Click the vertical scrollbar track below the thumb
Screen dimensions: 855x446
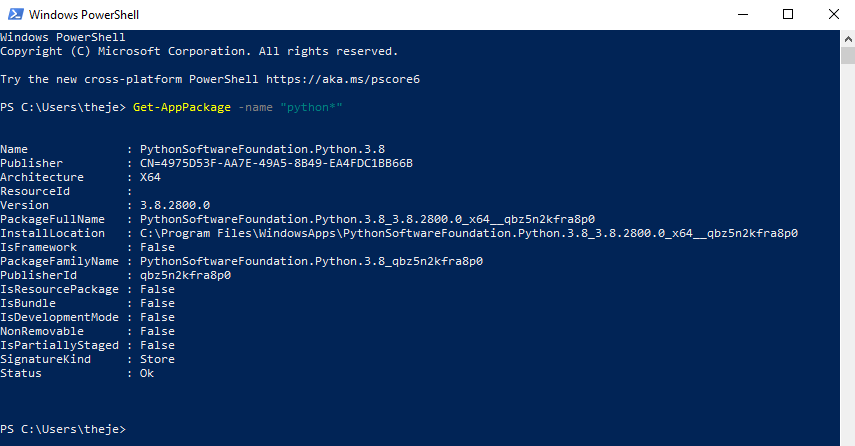[848, 256]
